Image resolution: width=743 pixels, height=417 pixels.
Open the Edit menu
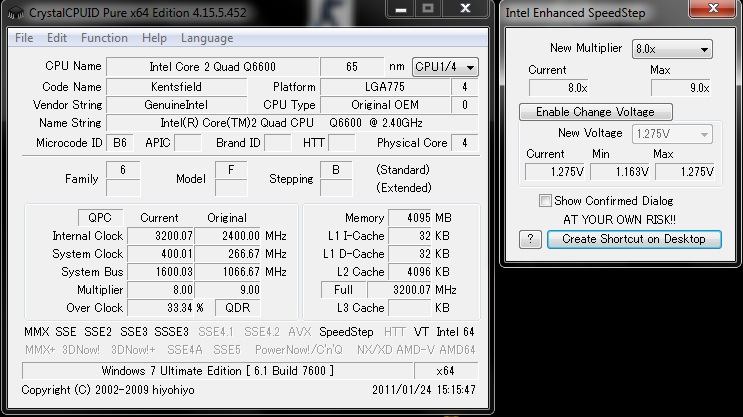point(57,38)
